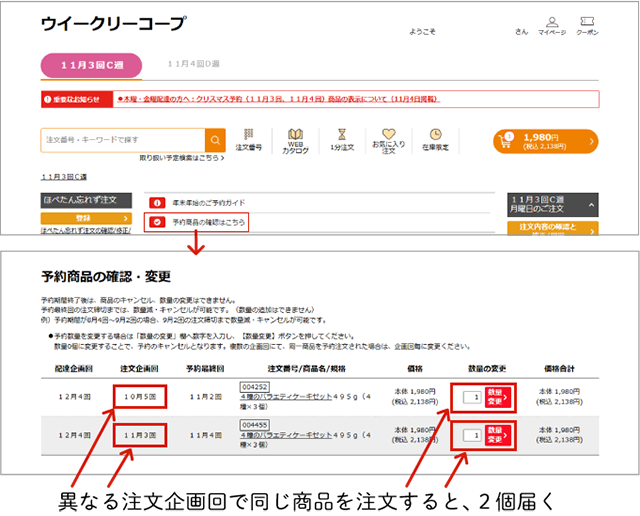Click the orange search magnifier button
The image size is (640, 516).
(215, 140)
